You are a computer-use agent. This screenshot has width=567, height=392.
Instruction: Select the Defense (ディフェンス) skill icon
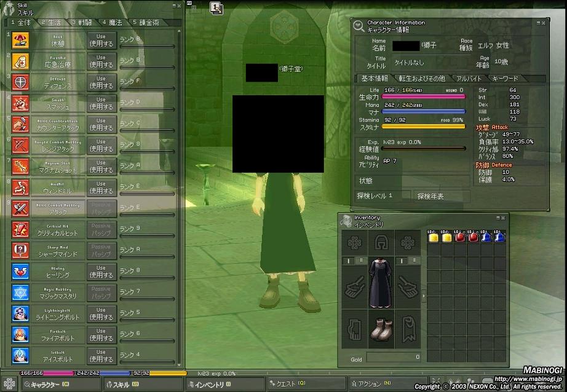tap(20, 82)
